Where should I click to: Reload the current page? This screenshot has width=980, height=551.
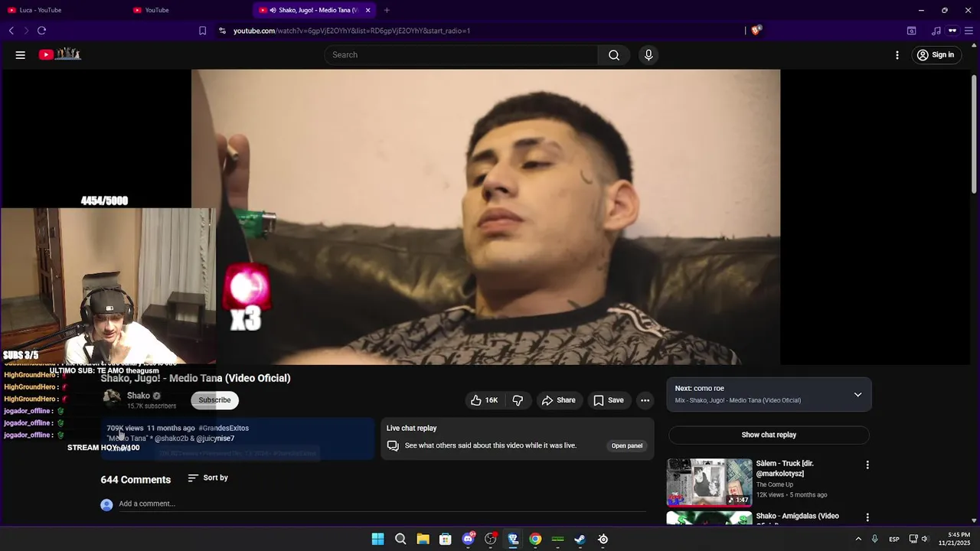point(41,31)
